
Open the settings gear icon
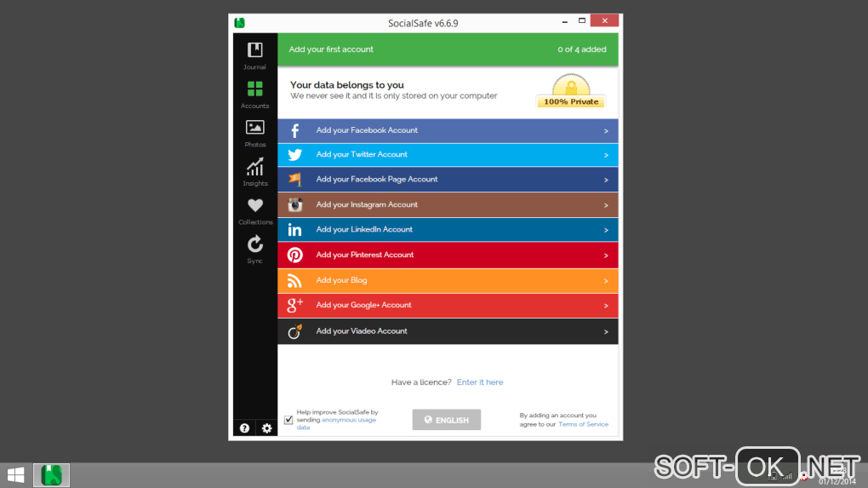267,428
